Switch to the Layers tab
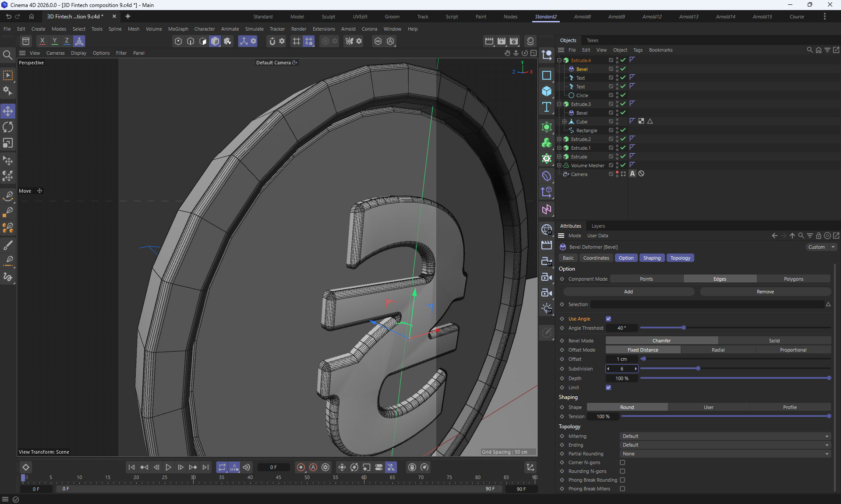Image resolution: width=841 pixels, height=504 pixels. pyautogui.click(x=598, y=226)
